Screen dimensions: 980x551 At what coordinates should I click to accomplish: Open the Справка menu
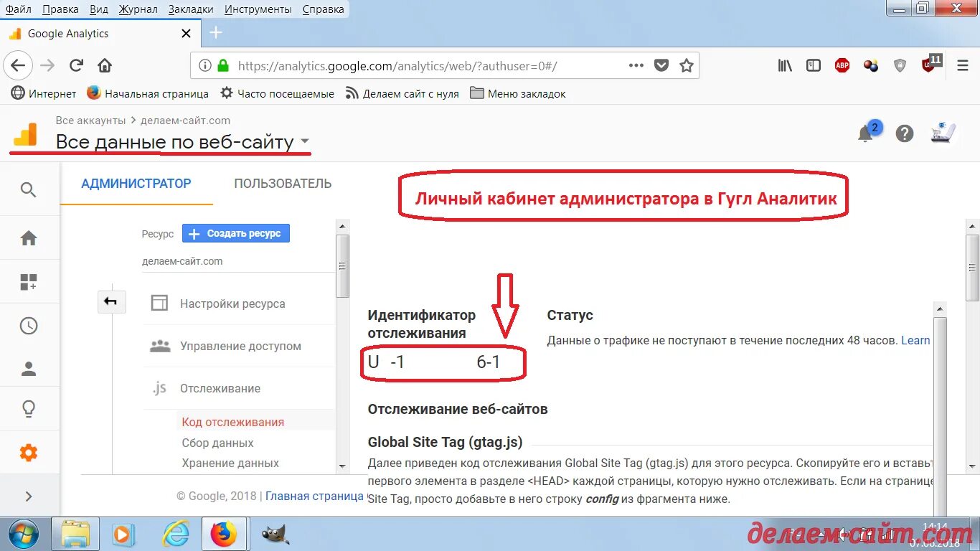point(323,9)
